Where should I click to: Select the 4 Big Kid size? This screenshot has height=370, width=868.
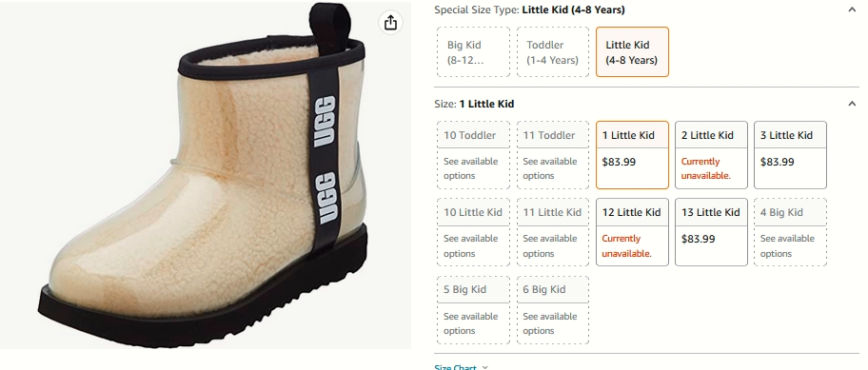(791, 232)
